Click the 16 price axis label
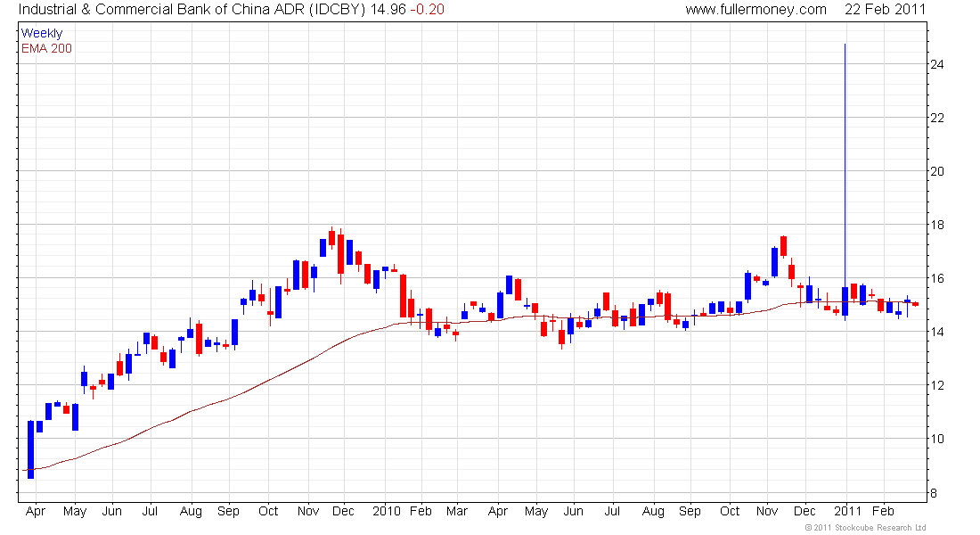The height and width of the screenshot is (535, 980). [x=937, y=278]
